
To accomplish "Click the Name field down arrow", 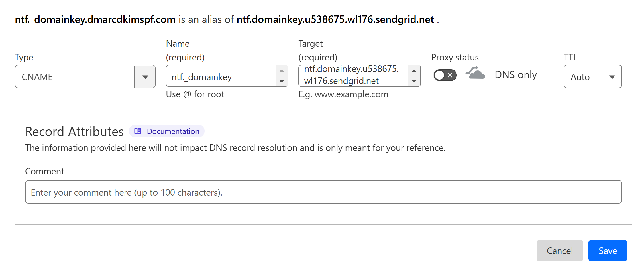I will click(x=282, y=81).
